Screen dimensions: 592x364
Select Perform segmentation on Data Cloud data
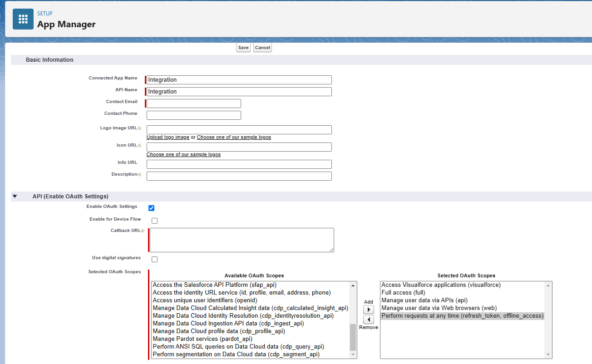tap(251, 354)
